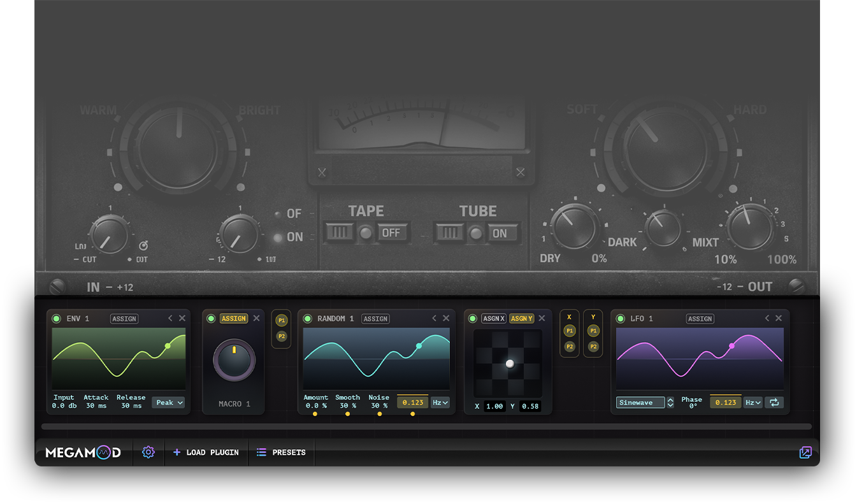Open the Hz unit dropdown in RANDOM 1
Image resolution: width=857 pixels, height=504 pixels.
(x=440, y=403)
